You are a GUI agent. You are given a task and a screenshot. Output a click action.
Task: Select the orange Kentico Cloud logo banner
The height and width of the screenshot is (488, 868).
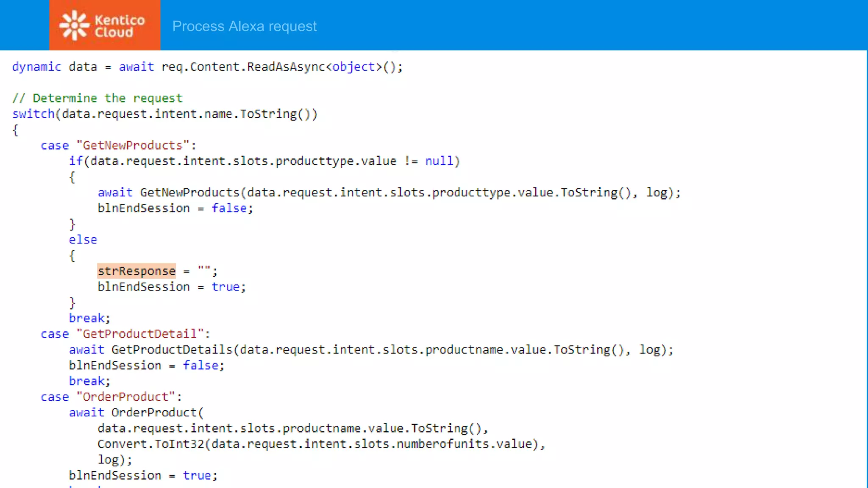(104, 25)
